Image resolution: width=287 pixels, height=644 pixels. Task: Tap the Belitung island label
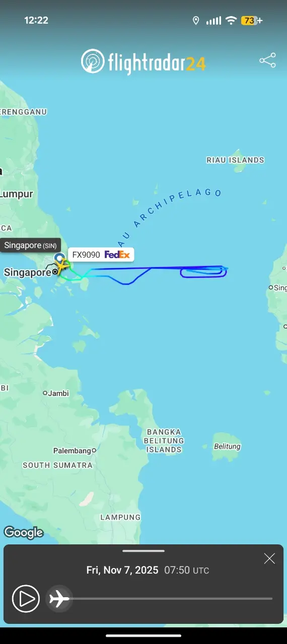pos(227,446)
